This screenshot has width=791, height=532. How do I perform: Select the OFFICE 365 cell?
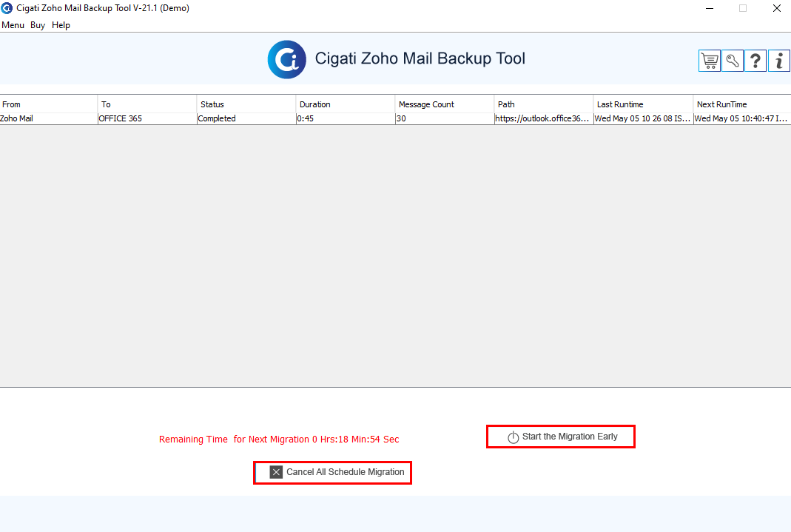tap(147, 118)
